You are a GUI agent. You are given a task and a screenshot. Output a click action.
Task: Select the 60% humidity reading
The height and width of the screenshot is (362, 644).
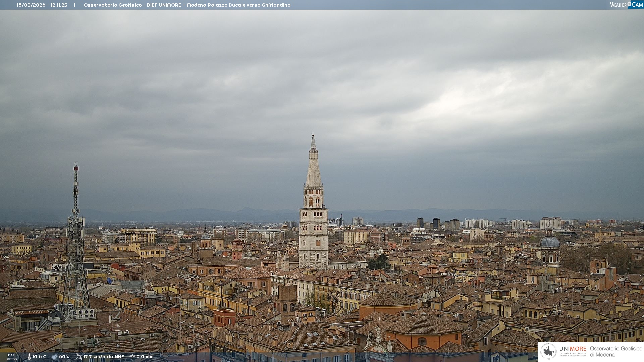64,357
